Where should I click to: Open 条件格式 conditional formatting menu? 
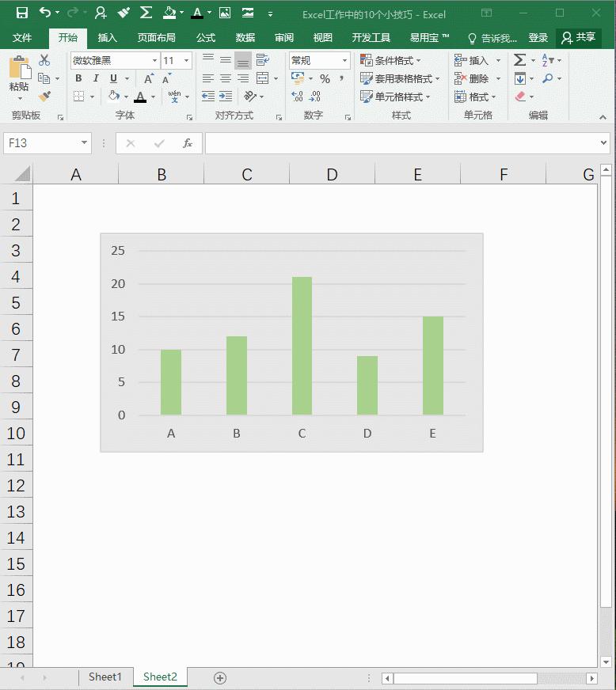(390, 60)
